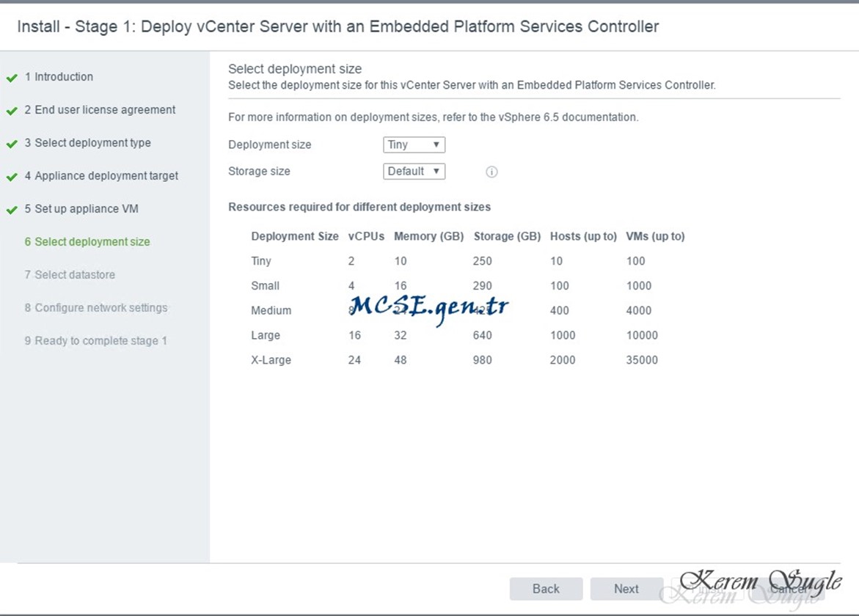Click the storage value "250" in the Tiny row
The height and width of the screenshot is (616, 859).
click(482, 261)
